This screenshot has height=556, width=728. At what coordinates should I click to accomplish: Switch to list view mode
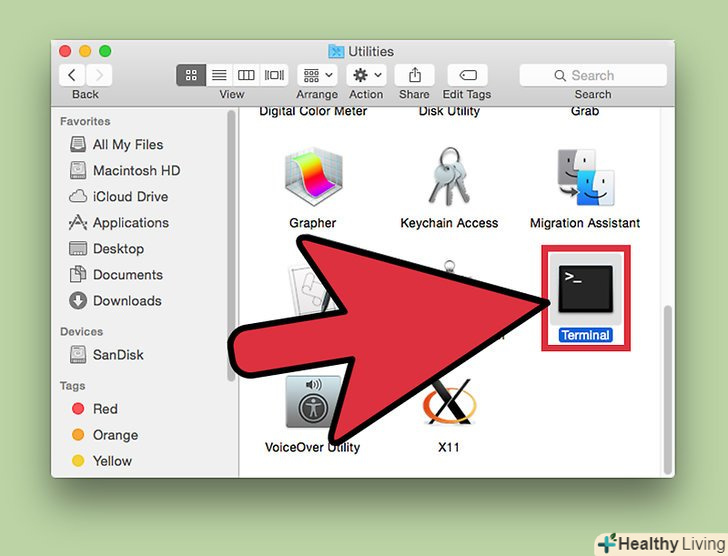[219, 75]
